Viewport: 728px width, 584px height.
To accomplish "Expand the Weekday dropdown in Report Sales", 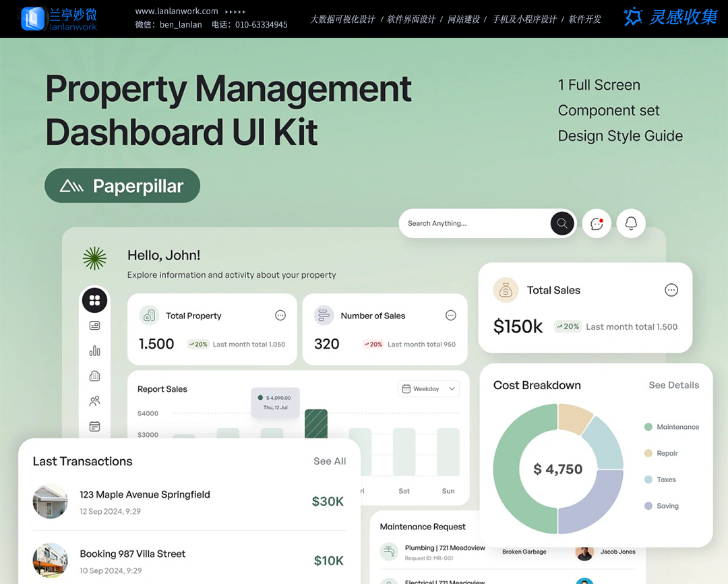I will tap(429, 389).
